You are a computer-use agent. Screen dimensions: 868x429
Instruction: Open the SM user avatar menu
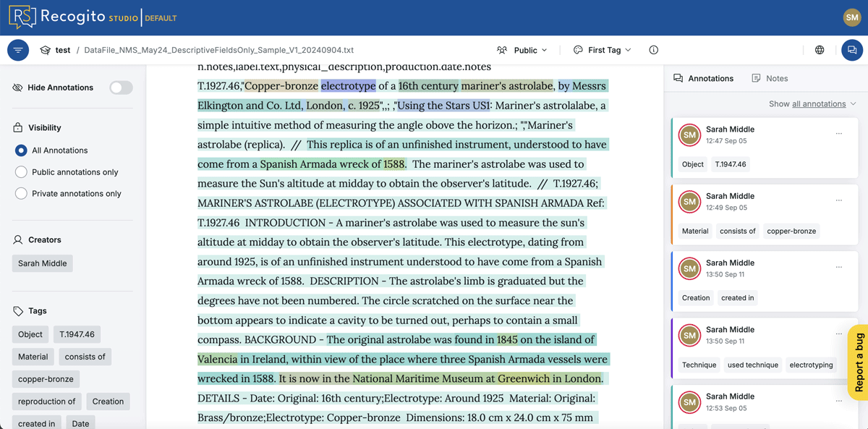[x=851, y=17]
